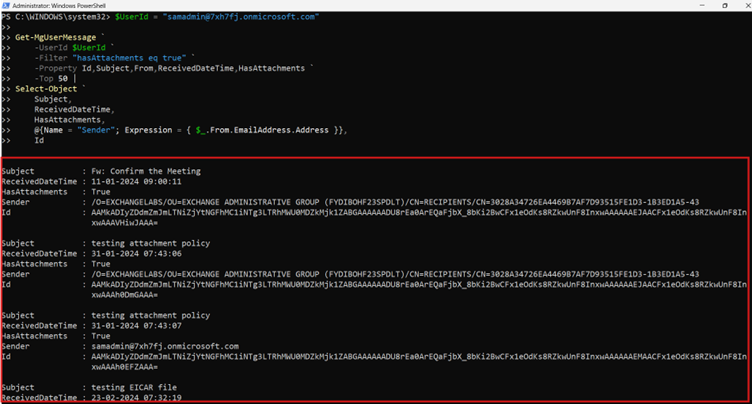
Task: Click the 'Administrator: Windows PowerShell' window title
Action: 59,6
